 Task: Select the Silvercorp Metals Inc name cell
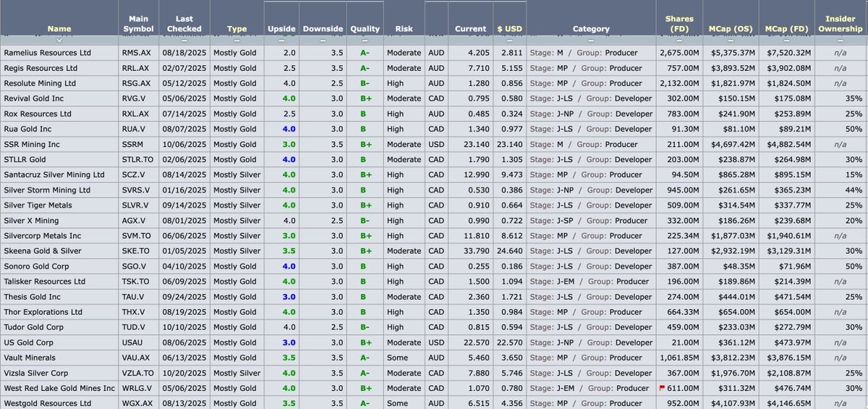[x=43, y=236]
